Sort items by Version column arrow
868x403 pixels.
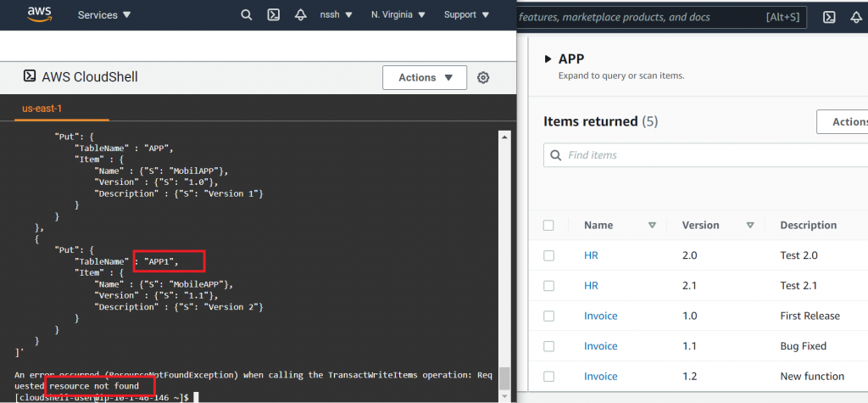[x=750, y=226]
